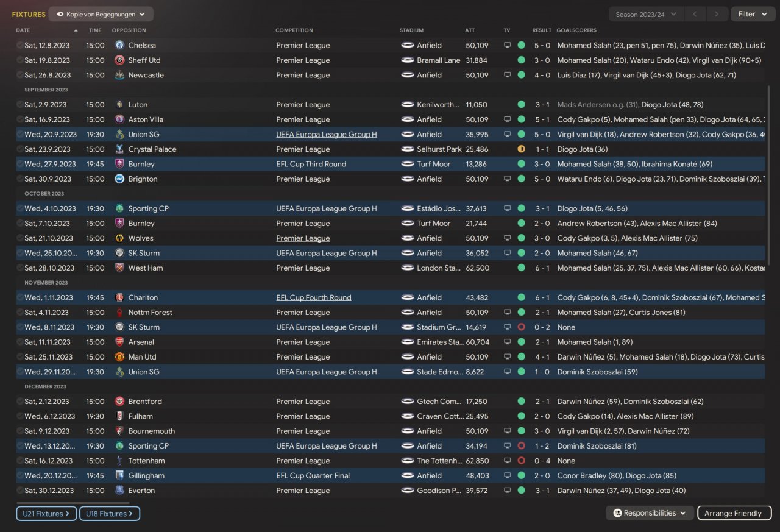Click the Charlton club badge
This screenshot has height=532, width=780.
[x=119, y=298]
